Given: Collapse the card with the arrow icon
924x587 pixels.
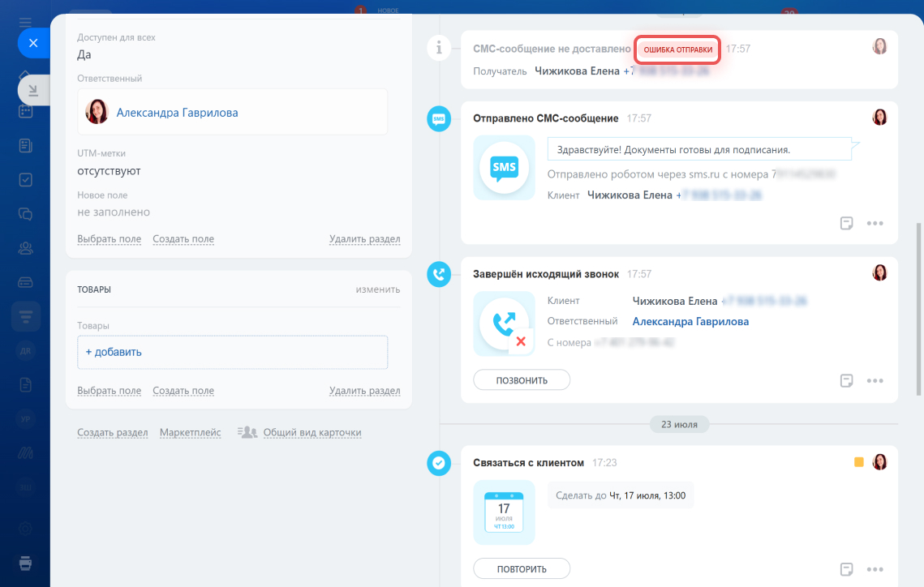Looking at the screenshot, I should 33,90.
